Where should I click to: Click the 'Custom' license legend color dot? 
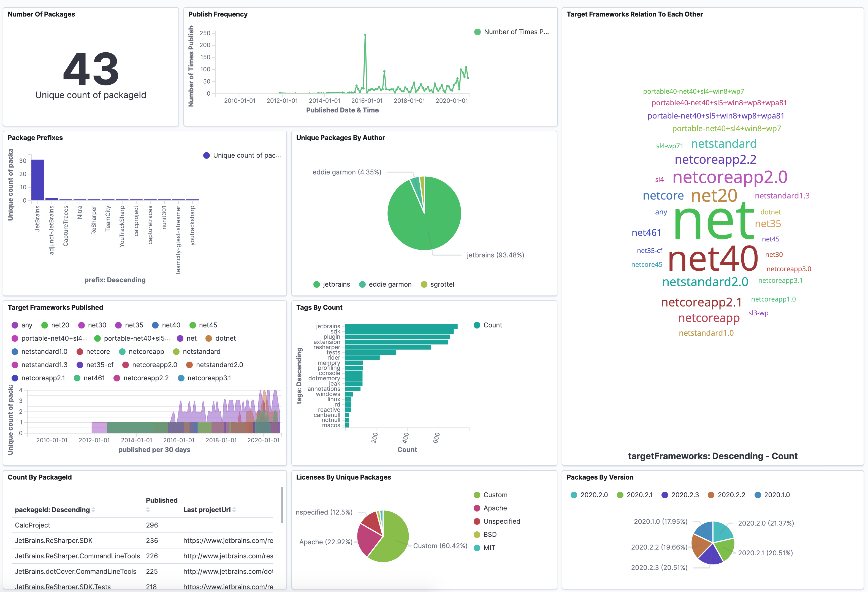(x=477, y=495)
